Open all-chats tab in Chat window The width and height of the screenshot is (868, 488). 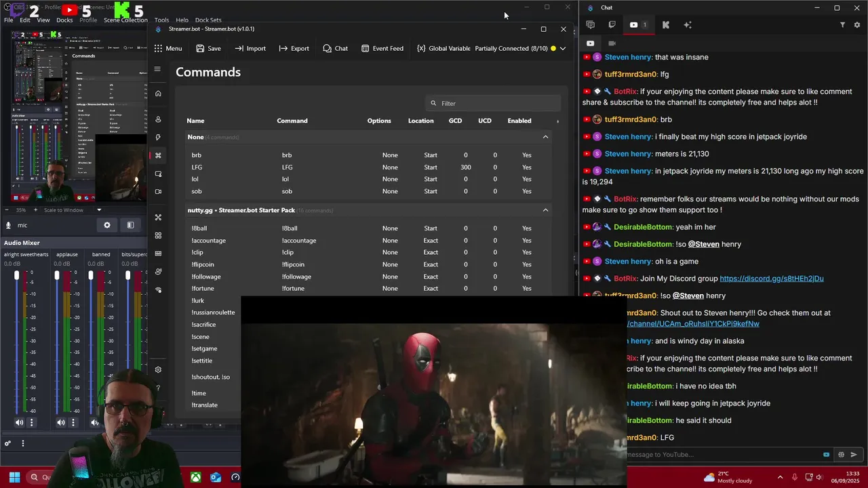pos(590,25)
